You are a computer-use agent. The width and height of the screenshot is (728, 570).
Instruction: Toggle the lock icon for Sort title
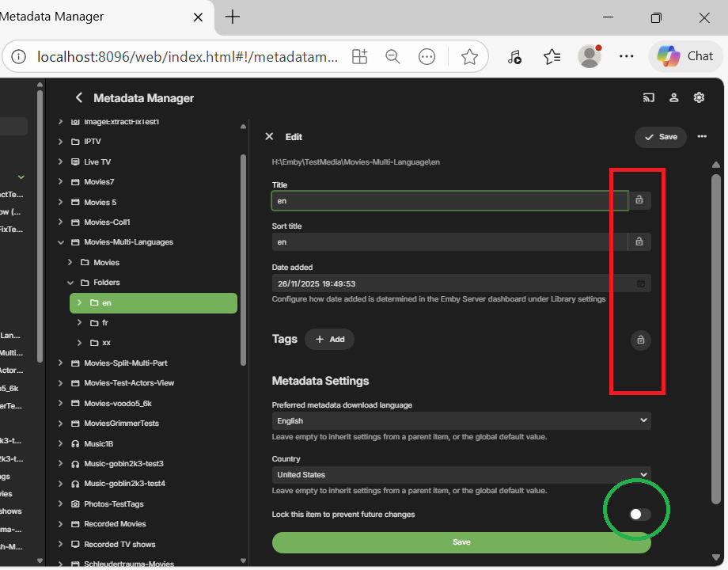(x=639, y=241)
